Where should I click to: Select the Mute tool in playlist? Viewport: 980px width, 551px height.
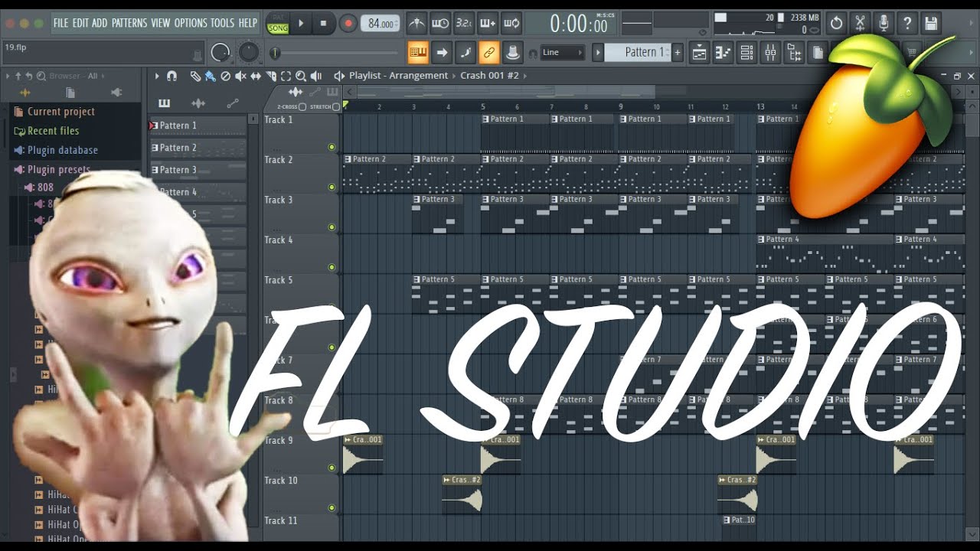pyautogui.click(x=240, y=76)
